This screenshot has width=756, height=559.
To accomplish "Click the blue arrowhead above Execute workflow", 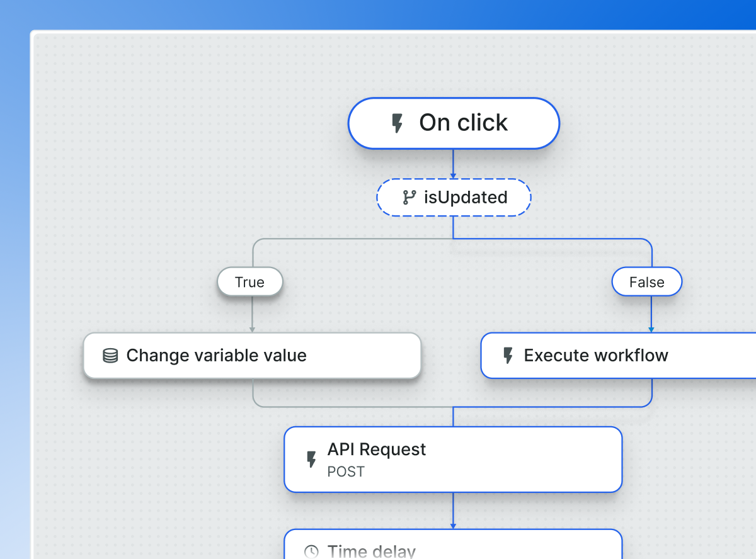I will (651, 329).
